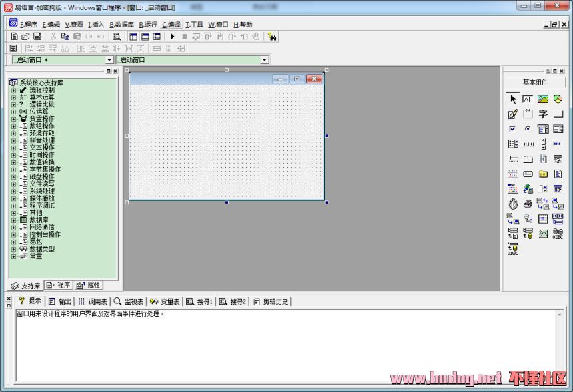573x392 pixels.
Task: Select the Horizontal scrollbar component icon
Action: click(528, 144)
